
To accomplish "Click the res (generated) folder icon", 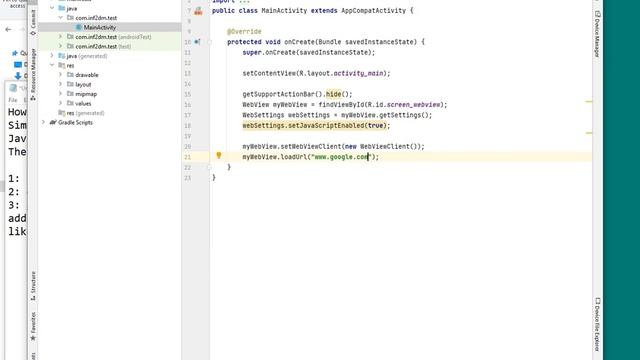I will tap(62, 113).
